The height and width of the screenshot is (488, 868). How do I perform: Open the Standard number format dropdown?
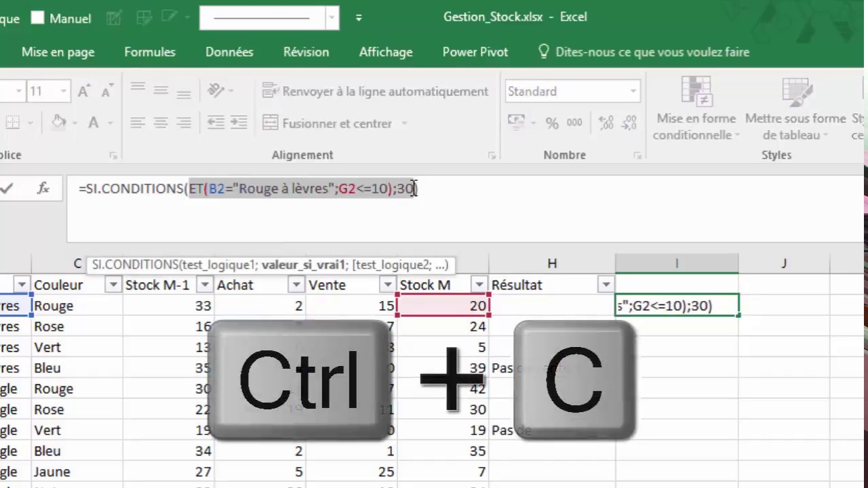[x=633, y=91]
